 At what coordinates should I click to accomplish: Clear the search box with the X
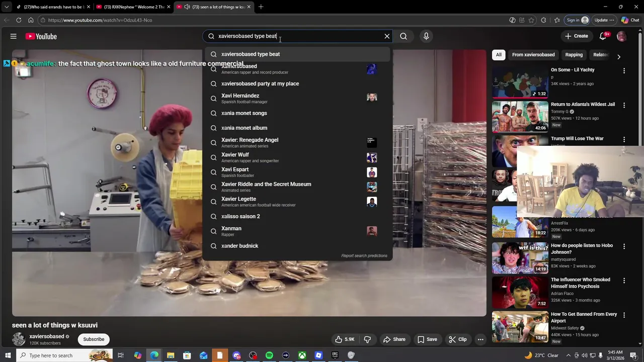387,36
